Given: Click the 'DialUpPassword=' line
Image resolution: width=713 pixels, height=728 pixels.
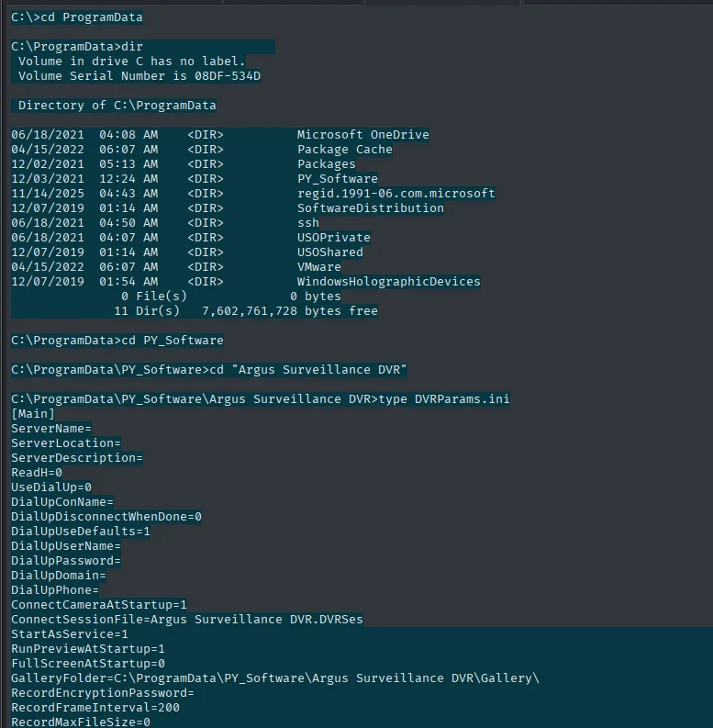Looking at the screenshot, I should [x=66, y=561].
